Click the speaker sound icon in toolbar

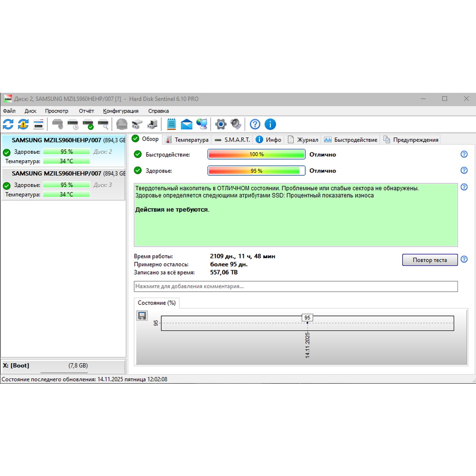tap(236, 124)
